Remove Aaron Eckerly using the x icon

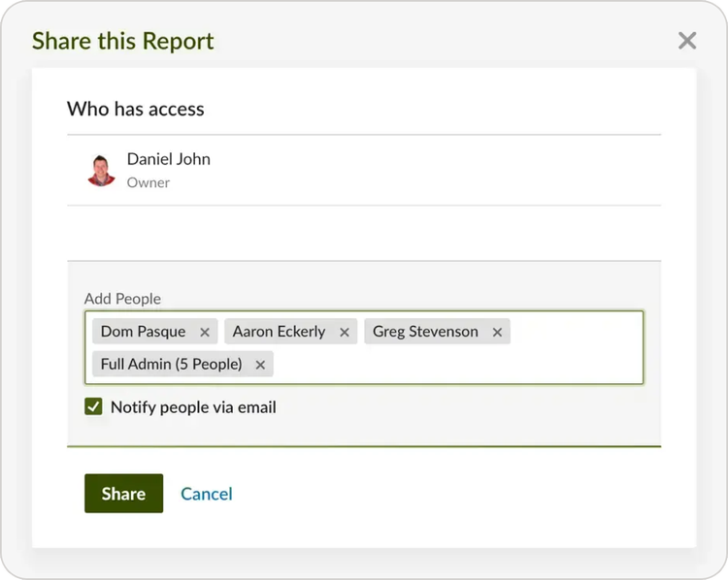click(x=345, y=332)
